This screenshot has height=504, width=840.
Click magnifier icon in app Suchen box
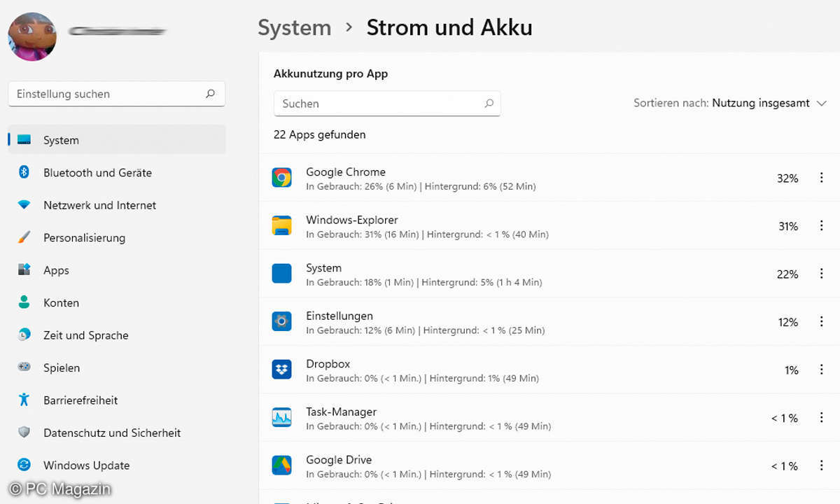489,104
